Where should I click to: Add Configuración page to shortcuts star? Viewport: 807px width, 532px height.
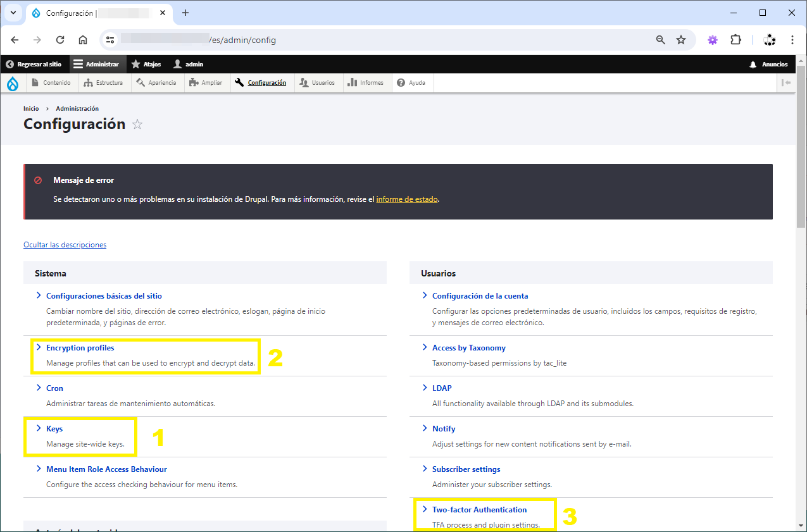click(x=137, y=125)
